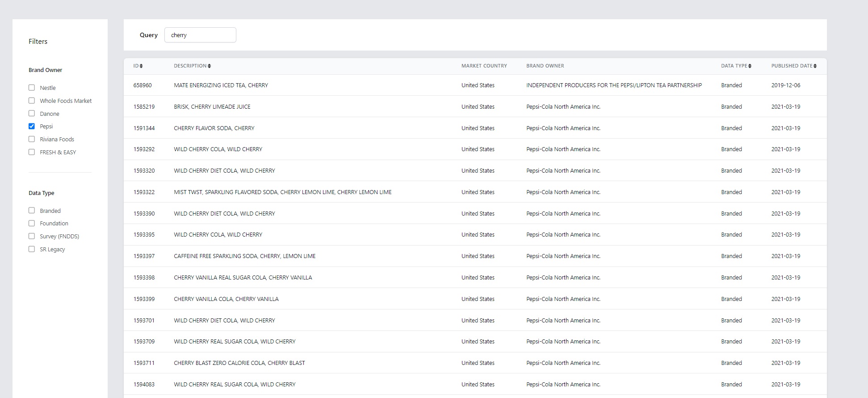Viewport: 868px width, 398px height.
Task: Open the MIST TWST SPARKLING FLAVORED SODA row
Action: (x=475, y=192)
